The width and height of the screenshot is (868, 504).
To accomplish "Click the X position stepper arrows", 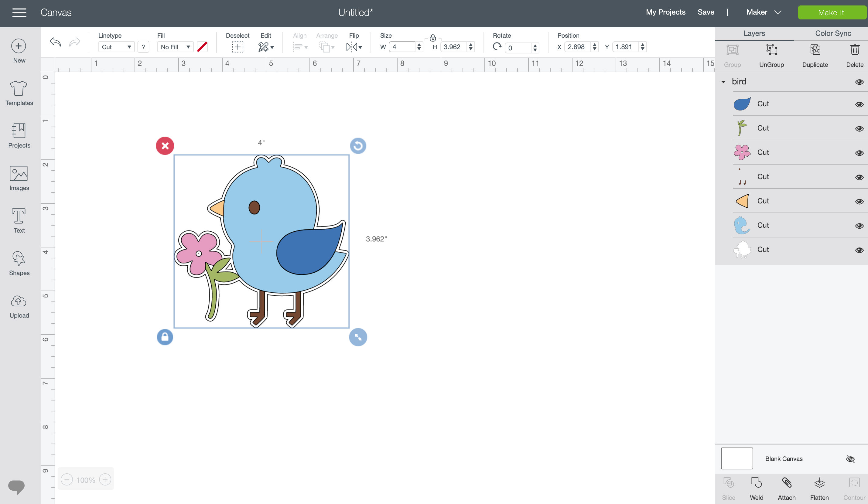I will [595, 47].
